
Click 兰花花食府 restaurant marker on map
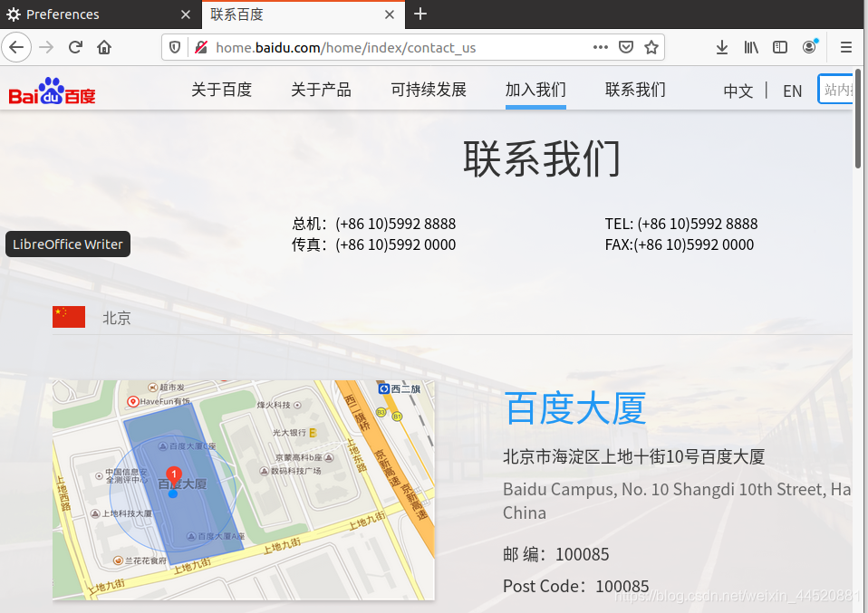coord(140,560)
